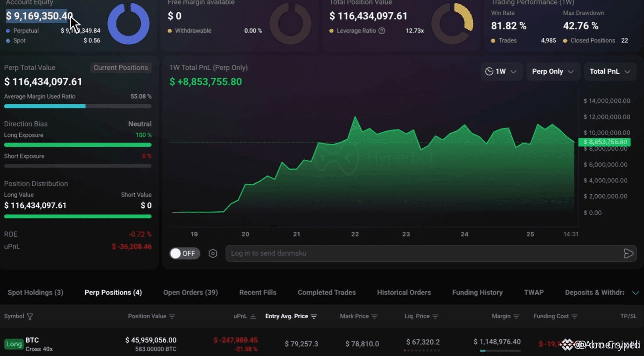The height and width of the screenshot is (356, 644).
Task: Click the BTC margin usage bar
Action: [500, 351]
